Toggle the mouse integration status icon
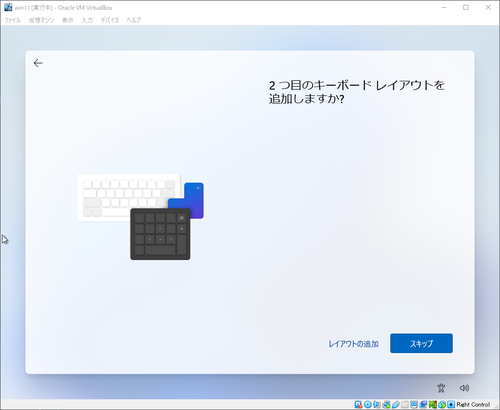This screenshot has width=500, height=410. (442, 405)
